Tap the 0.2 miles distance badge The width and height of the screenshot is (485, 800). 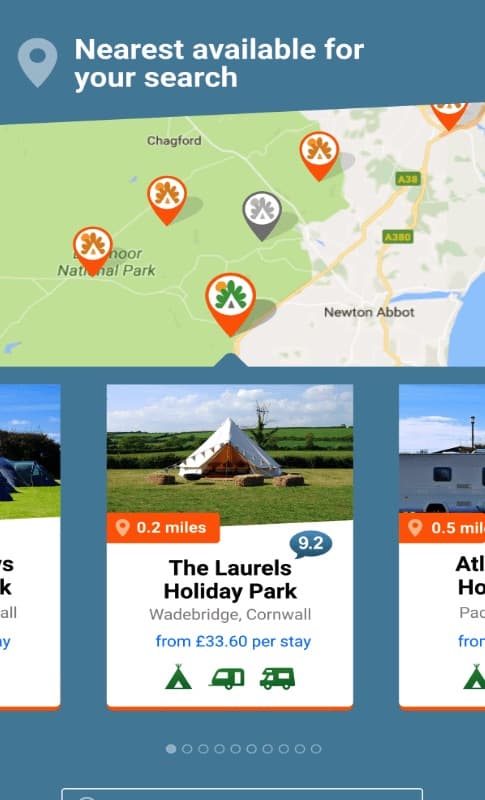click(x=163, y=528)
